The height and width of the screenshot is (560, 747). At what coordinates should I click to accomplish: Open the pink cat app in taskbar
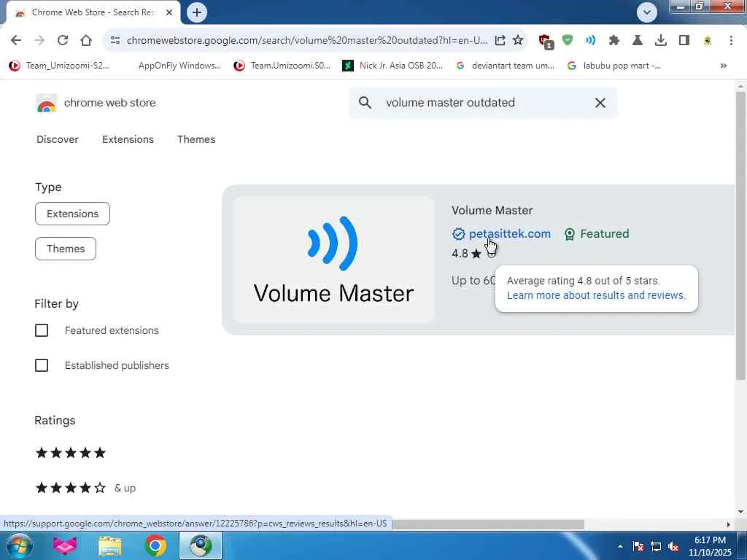click(x=65, y=545)
